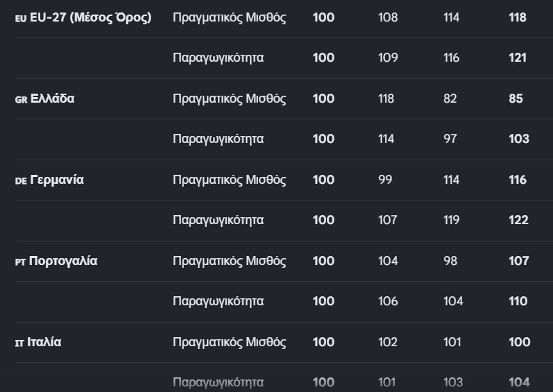Click the value 99 in Γερμανία's wage row
Screen dimensions: 553x392
pos(385,180)
